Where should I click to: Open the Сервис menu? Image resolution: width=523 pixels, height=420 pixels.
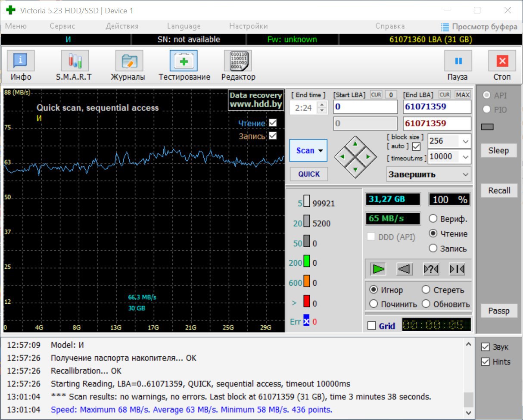pos(62,26)
